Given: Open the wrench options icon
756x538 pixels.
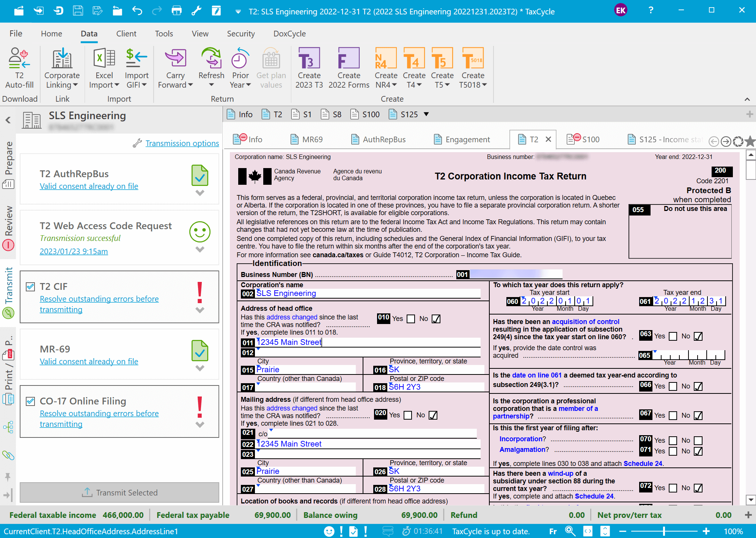Looking at the screenshot, I should (196, 11).
